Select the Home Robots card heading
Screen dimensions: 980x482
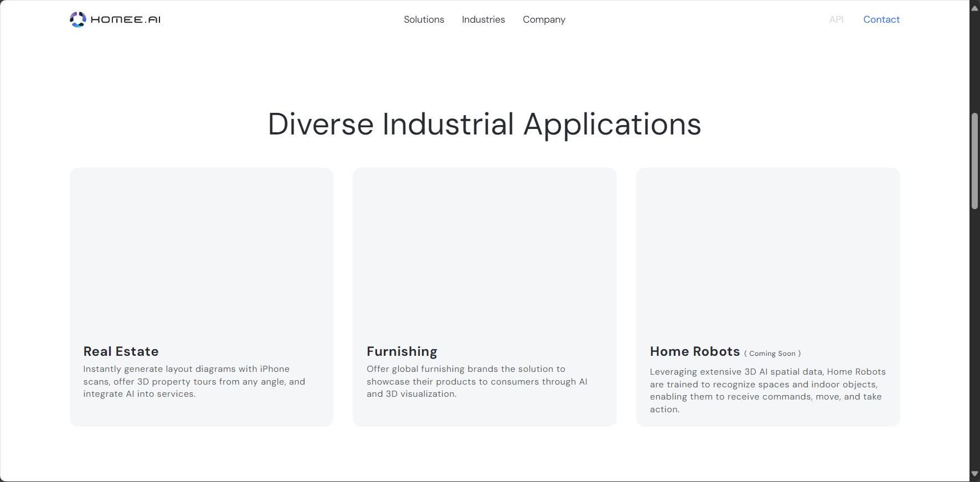[x=695, y=351]
